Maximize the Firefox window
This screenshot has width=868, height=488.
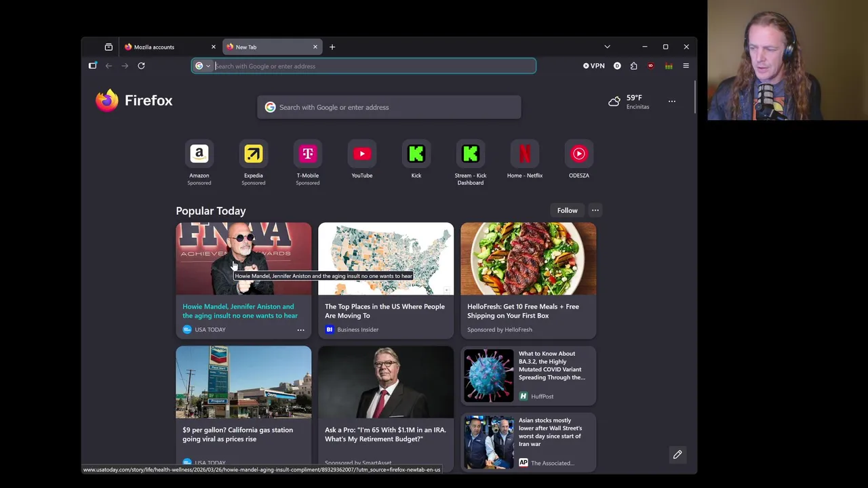[665, 47]
